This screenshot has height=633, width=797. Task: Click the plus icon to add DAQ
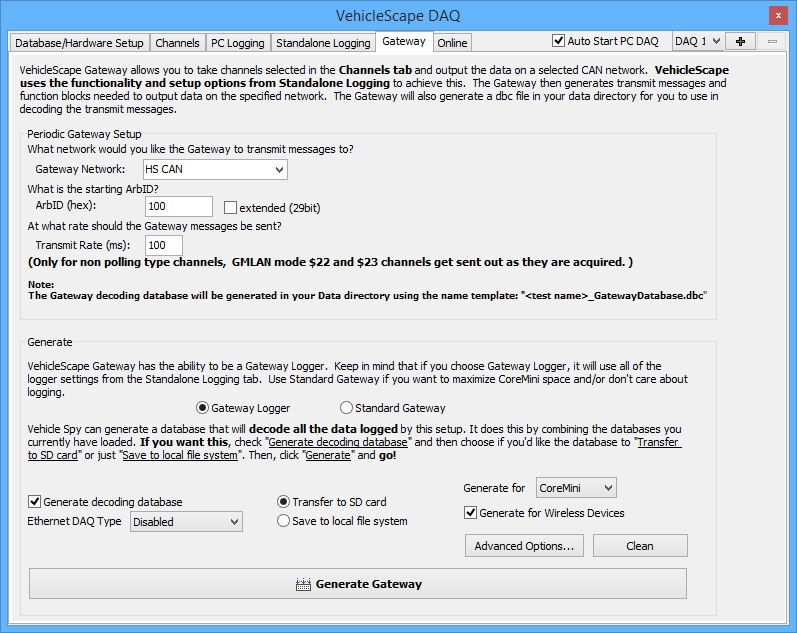740,41
